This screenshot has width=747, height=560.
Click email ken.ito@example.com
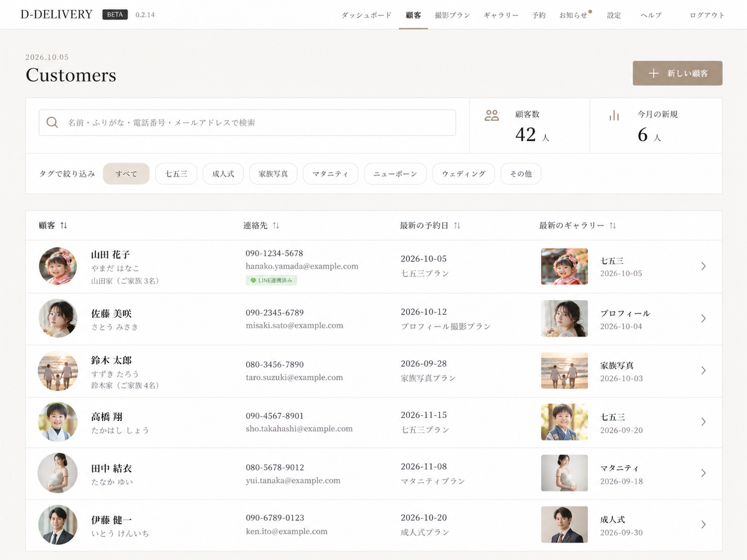point(286,531)
